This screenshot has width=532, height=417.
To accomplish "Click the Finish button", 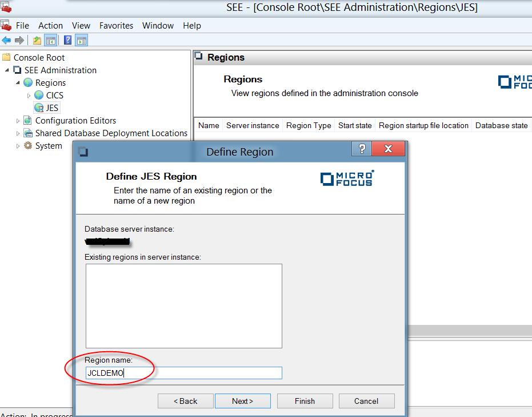I will tap(305, 401).
